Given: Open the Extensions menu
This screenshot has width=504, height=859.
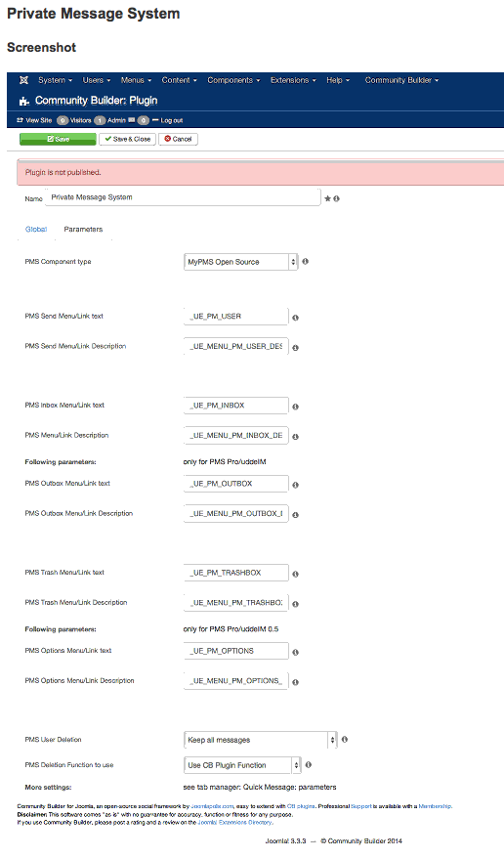Looking at the screenshot, I should [x=293, y=80].
